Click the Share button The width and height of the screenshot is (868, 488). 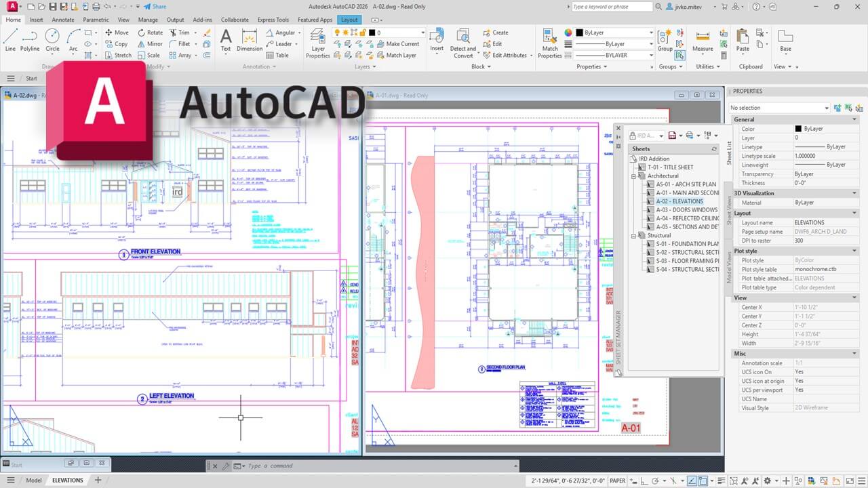[155, 6]
